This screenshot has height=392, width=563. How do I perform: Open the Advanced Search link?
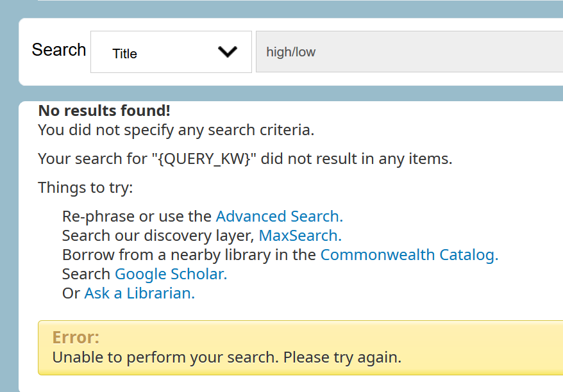279,216
